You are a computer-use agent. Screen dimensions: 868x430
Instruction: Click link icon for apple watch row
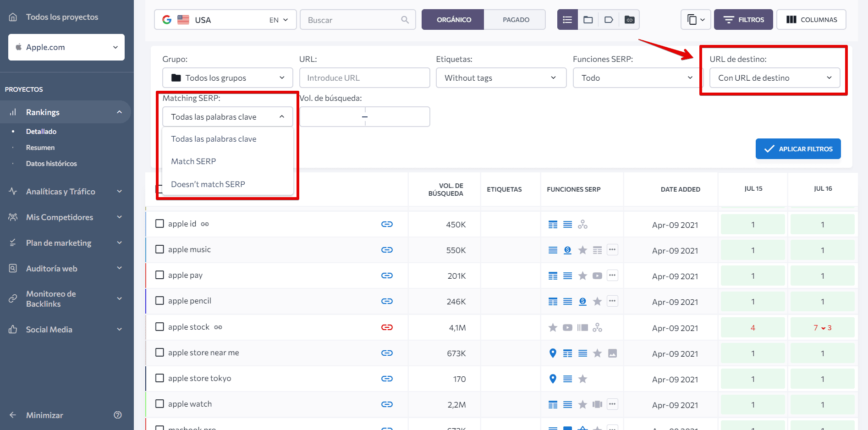pos(387,404)
